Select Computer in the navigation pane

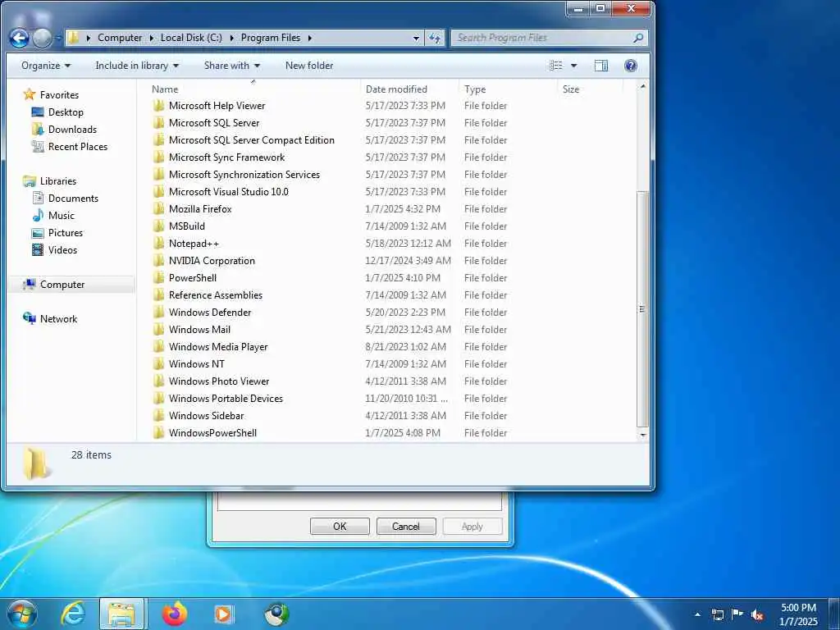tap(62, 285)
